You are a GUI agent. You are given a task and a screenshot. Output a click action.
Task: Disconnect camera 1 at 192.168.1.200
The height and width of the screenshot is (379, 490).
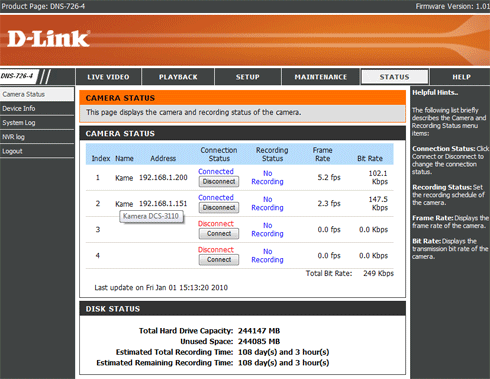[219, 182]
